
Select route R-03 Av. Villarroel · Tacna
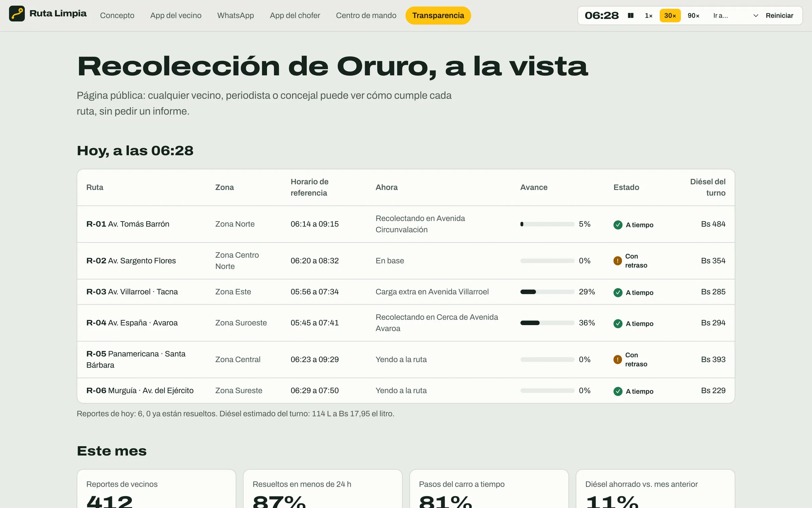[x=132, y=292]
